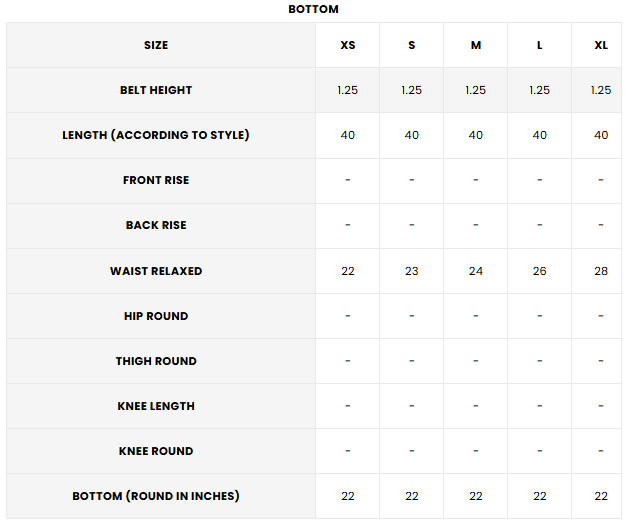Click the BOTTOM (ROUND IN INCHES) row label
Viewport: 626px width, 528px height.
pyautogui.click(x=156, y=496)
